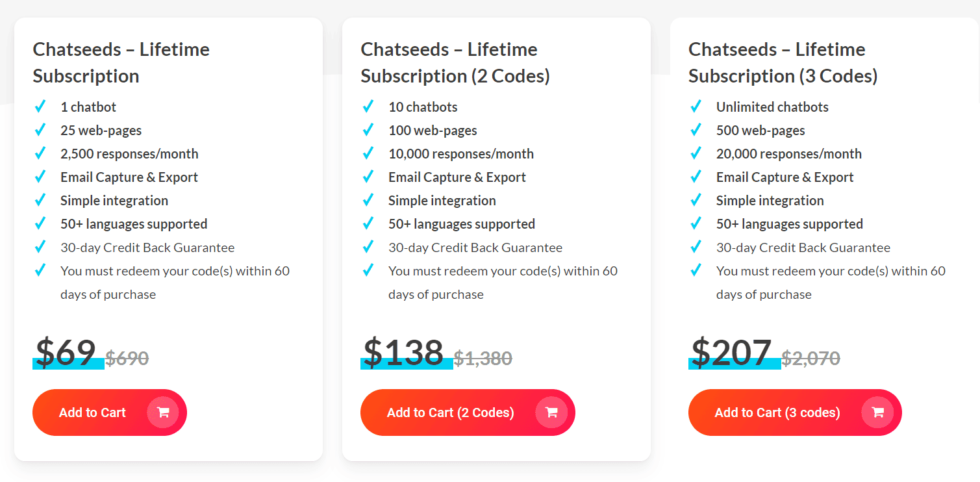Click the checkmark beside 500 web-pages
The height and width of the screenshot is (482, 980).
pyautogui.click(x=696, y=129)
